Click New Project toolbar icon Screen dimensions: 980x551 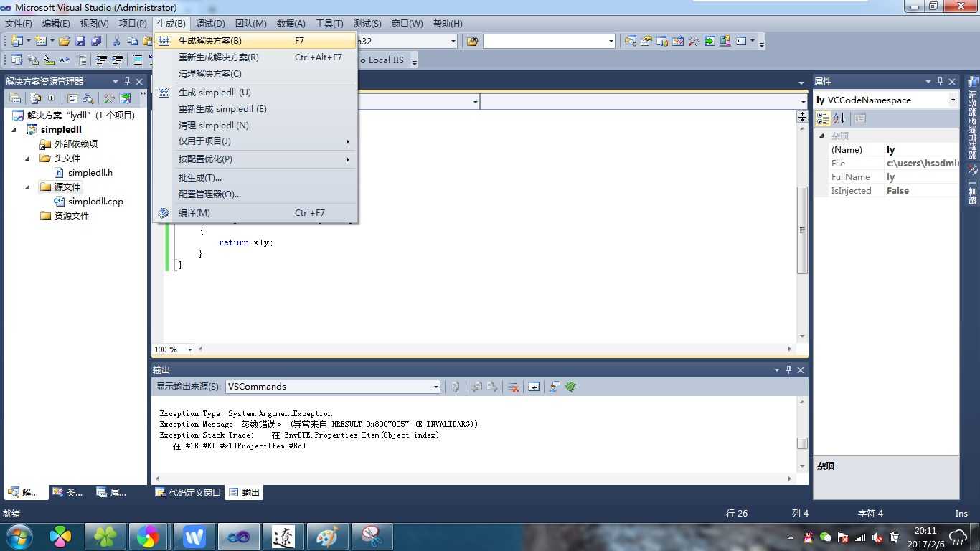tap(17, 42)
